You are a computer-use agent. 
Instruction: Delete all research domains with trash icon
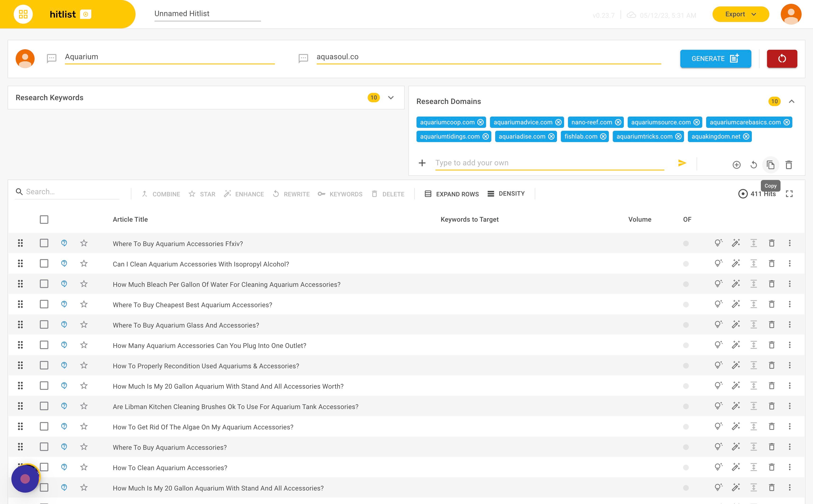[788, 165]
